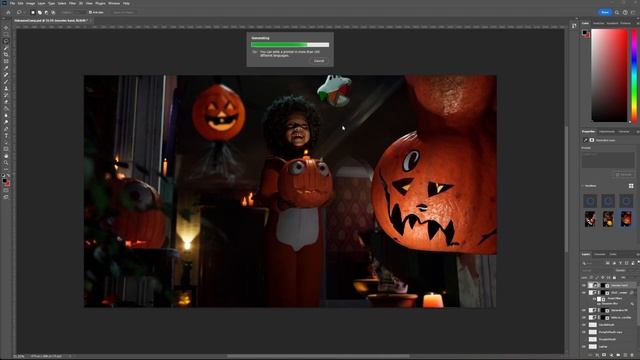The width and height of the screenshot is (640, 360).
Task: Select the Move tool
Action: (x=6, y=28)
